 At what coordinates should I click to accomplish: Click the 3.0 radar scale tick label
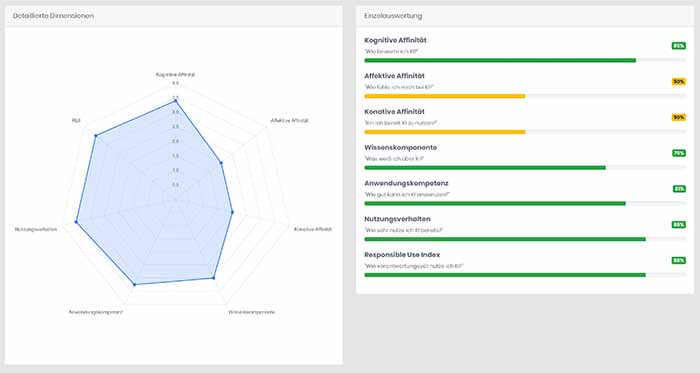[x=175, y=112]
